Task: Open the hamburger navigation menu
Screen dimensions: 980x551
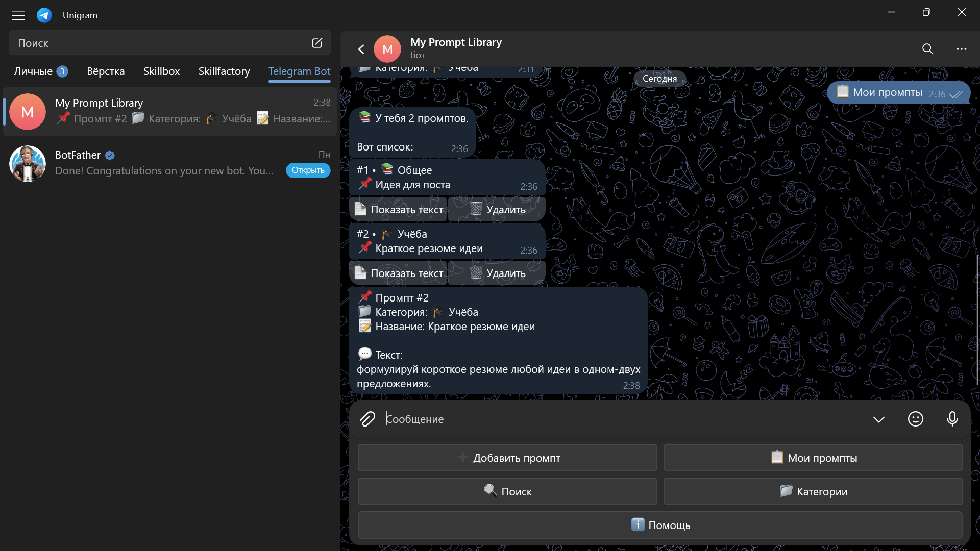Action: point(18,15)
